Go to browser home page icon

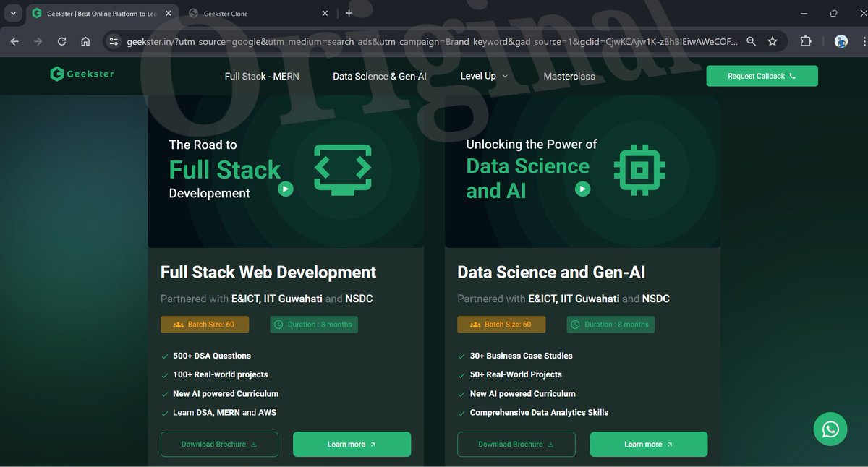[85, 42]
